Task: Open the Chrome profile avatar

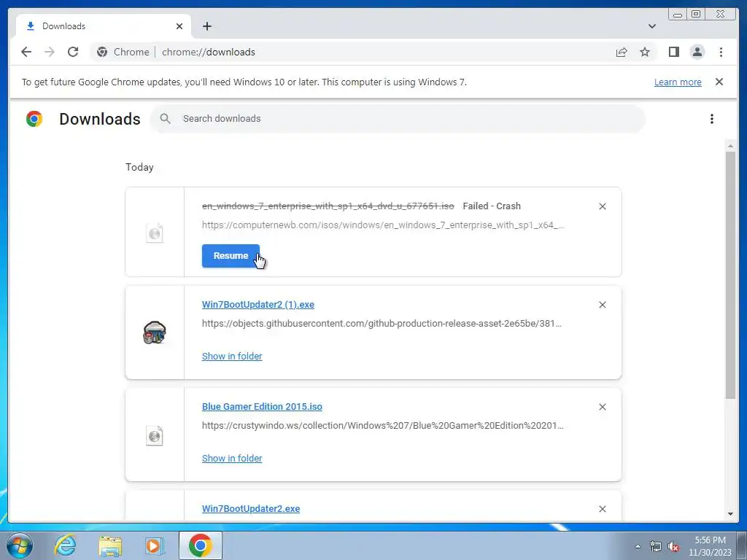Action: tap(697, 52)
